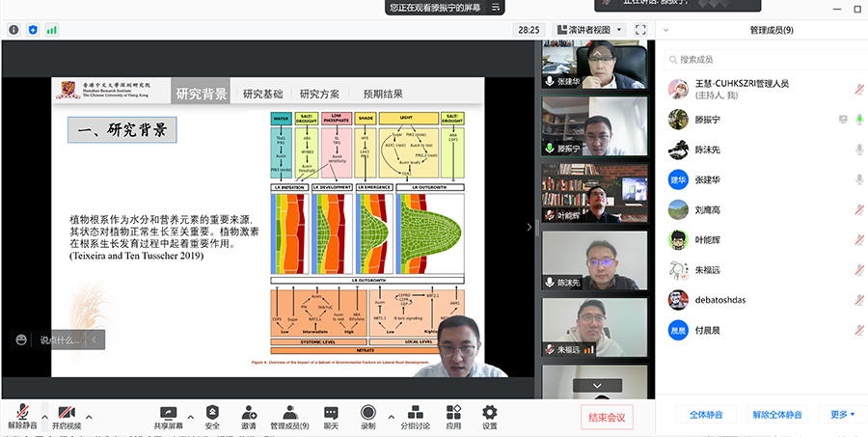
Task: Enter full screen mode with the fullscreen icon
Action: point(640,30)
